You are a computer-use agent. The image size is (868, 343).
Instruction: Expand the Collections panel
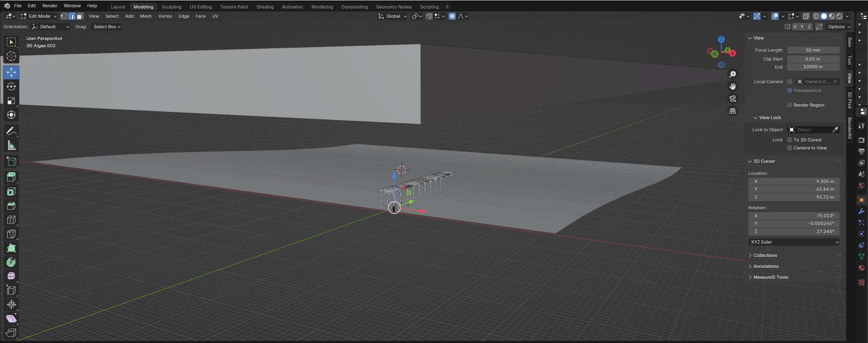(x=765, y=255)
